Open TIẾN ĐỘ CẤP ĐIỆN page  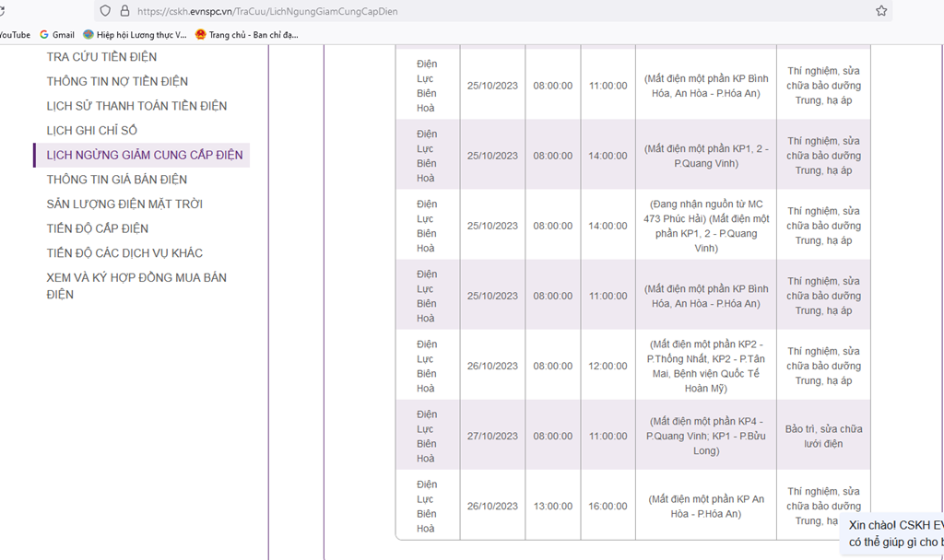pyautogui.click(x=97, y=228)
